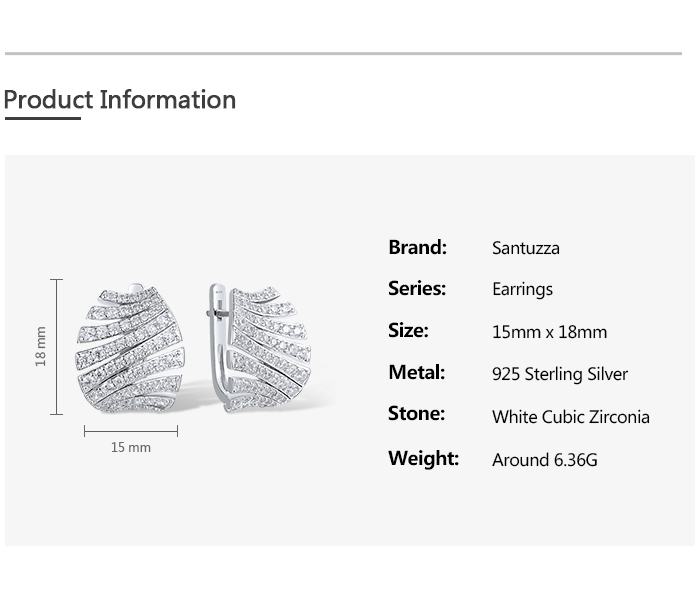Image resolution: width=700 pixels, height=596 pixels.
Task: Click the Weight label
Action: click(x=423, y=459)
